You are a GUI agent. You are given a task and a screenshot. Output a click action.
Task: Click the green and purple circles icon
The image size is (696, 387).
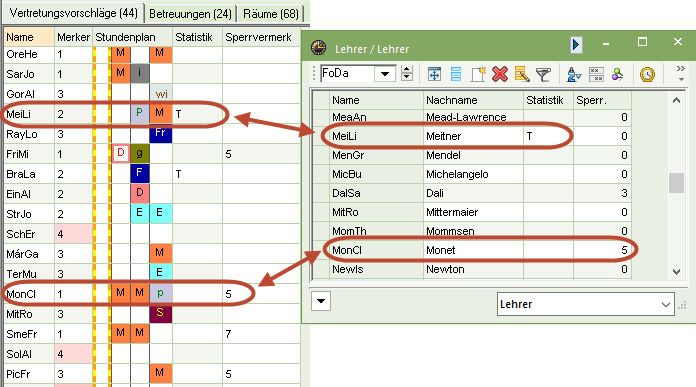click(617, 74)
